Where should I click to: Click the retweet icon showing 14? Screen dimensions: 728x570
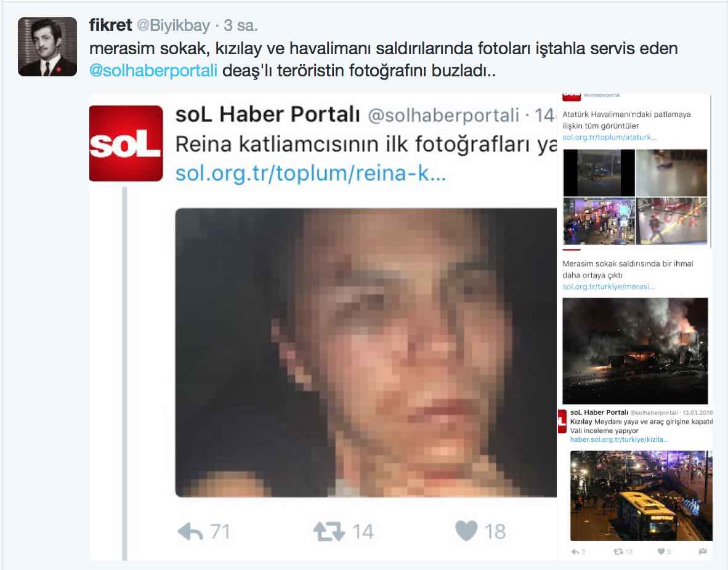click(329, 531)
